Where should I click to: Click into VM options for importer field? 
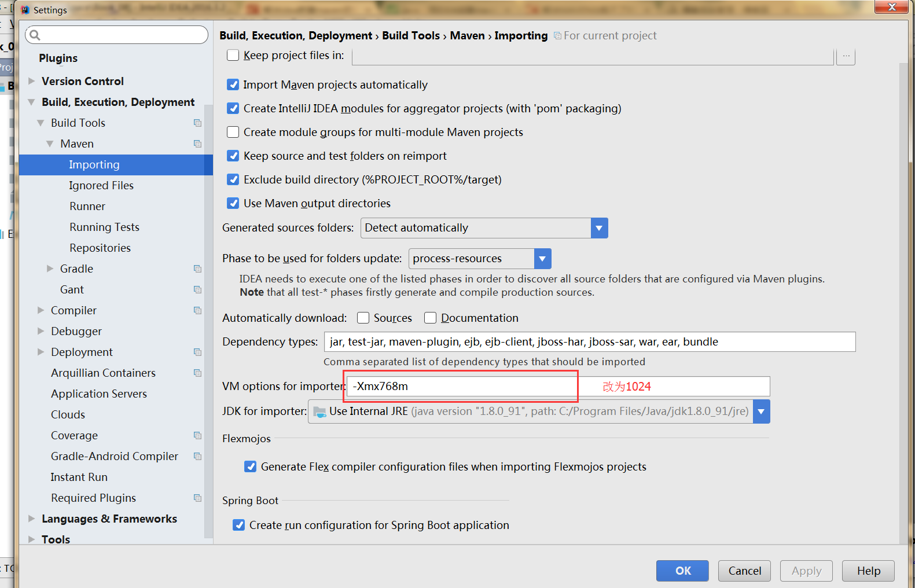(x=558, y=387)
